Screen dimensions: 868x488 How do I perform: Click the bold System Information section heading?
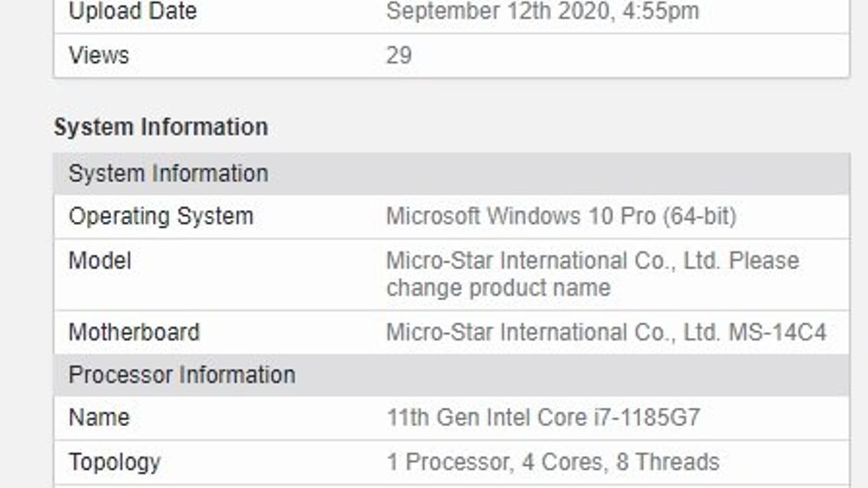coord(161,127)
